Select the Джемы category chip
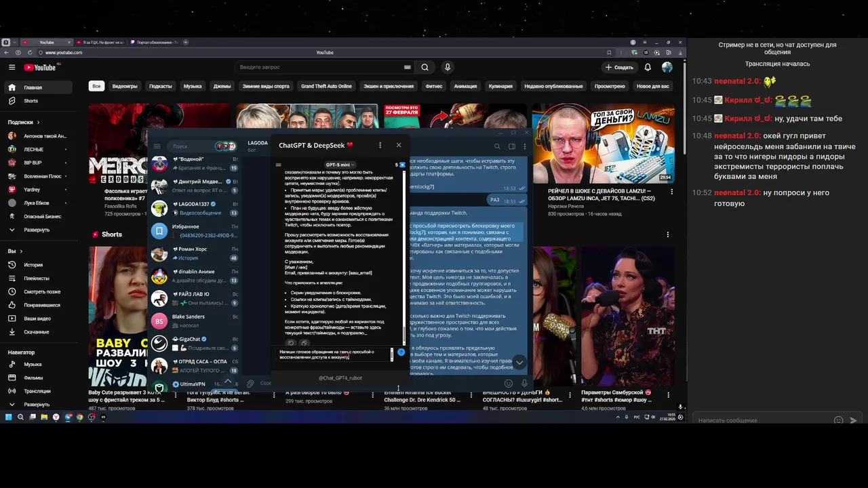The height and width of the screenshot is (488, 868). coord(222,86)
